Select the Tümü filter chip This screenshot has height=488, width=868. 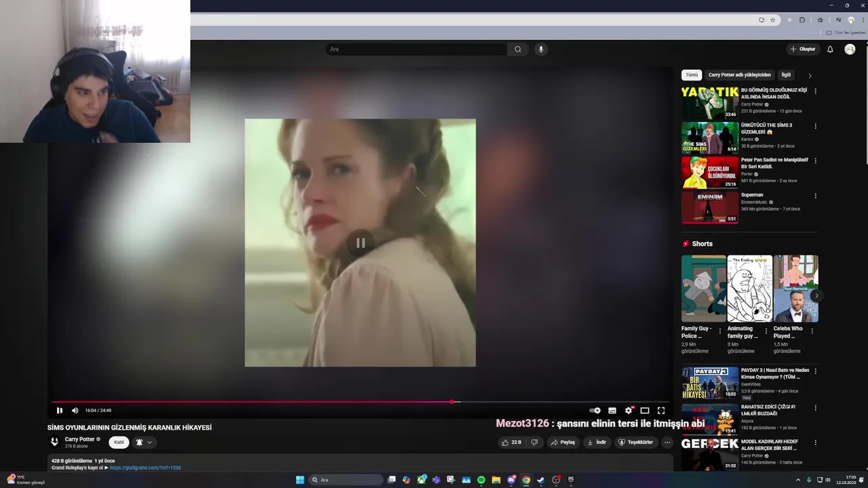(x=692, y=75)
